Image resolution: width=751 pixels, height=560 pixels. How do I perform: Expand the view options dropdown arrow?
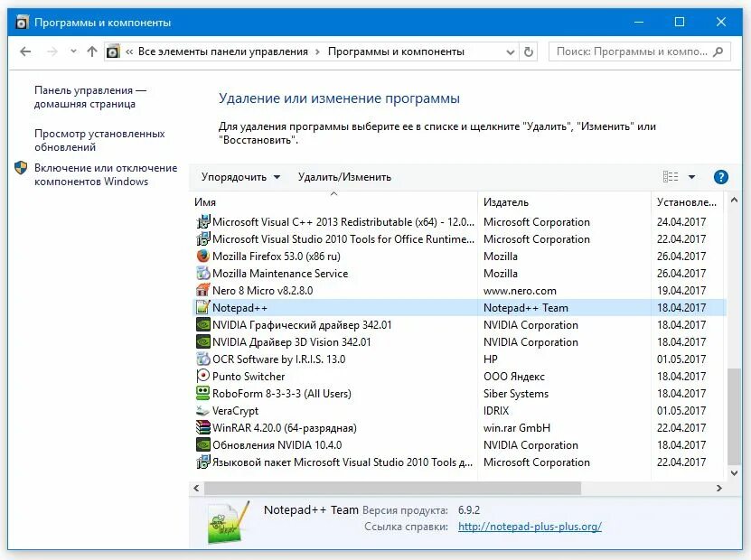(691, 177)
